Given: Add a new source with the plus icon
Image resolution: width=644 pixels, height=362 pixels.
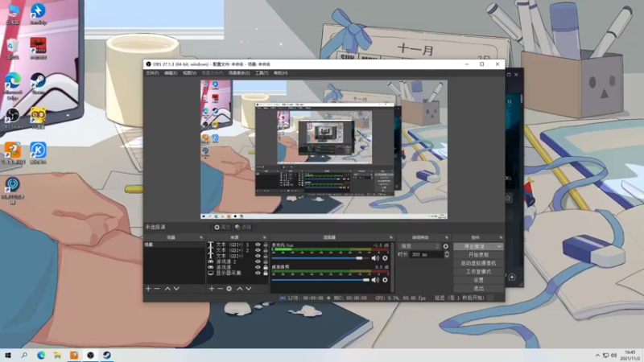Looking at the screenshot, I should tap(211, 289).
